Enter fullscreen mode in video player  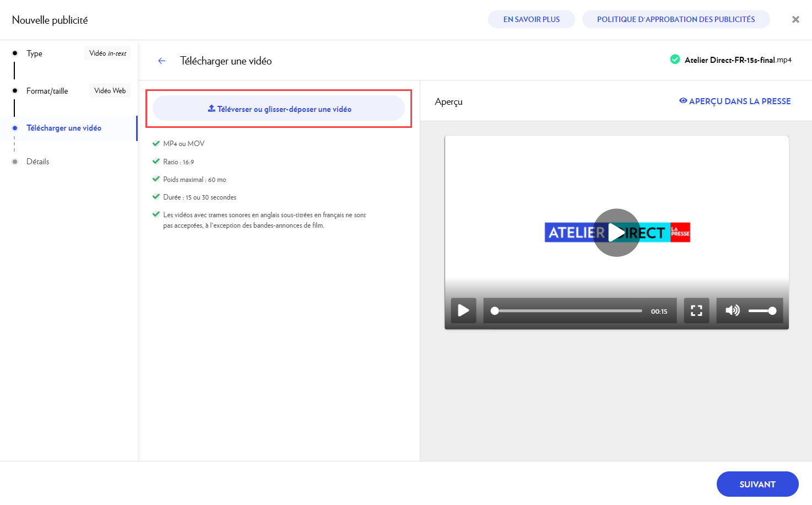[x=696, y=310]
